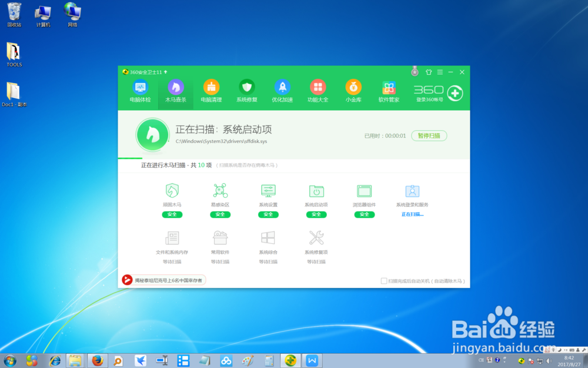Screen dimensions: 588x368
Task: Click 系统修复项 scan item icon
Action: click(x=316, y=238)
